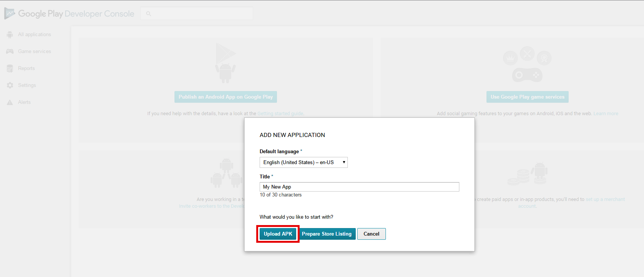Open Settings in sidebar
The width and height of the screenshot is (644, 277).
tap(27, 85)
